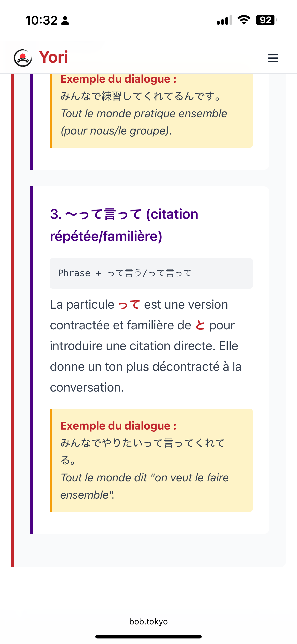Click the Phrase + って言う formula box
This screenshot has height=644, width=297.
[151, 273]
